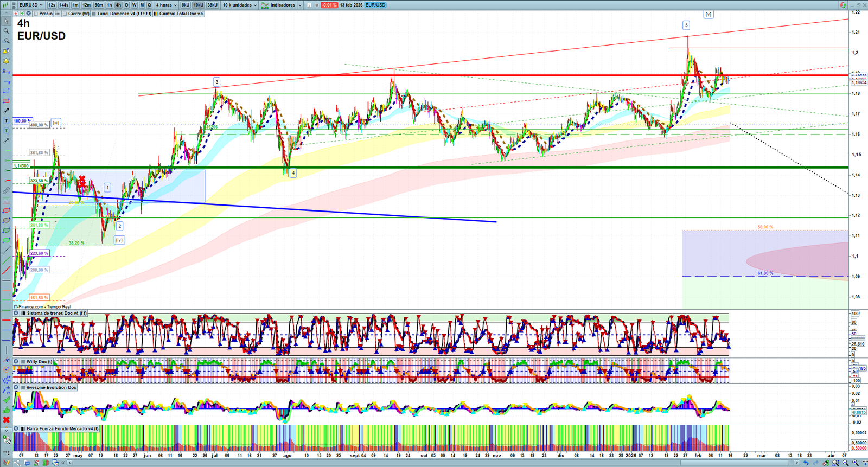This screenshot has width=868, height=467.
Task: Click the EUR/USD blue tag
Action: click(375, 5)
